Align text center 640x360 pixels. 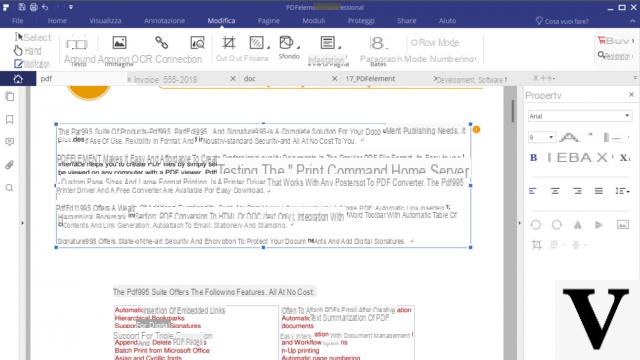tap(555, 191)
